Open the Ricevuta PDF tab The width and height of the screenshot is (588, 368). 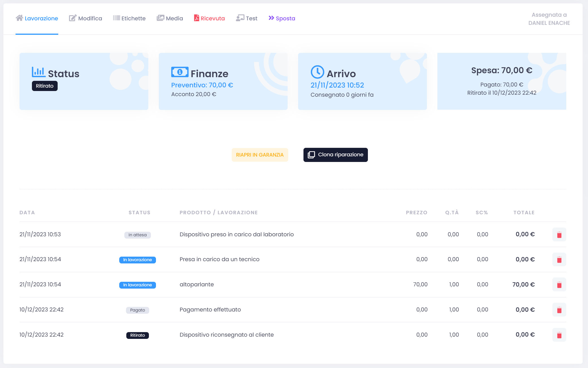(x=209, y=18)
